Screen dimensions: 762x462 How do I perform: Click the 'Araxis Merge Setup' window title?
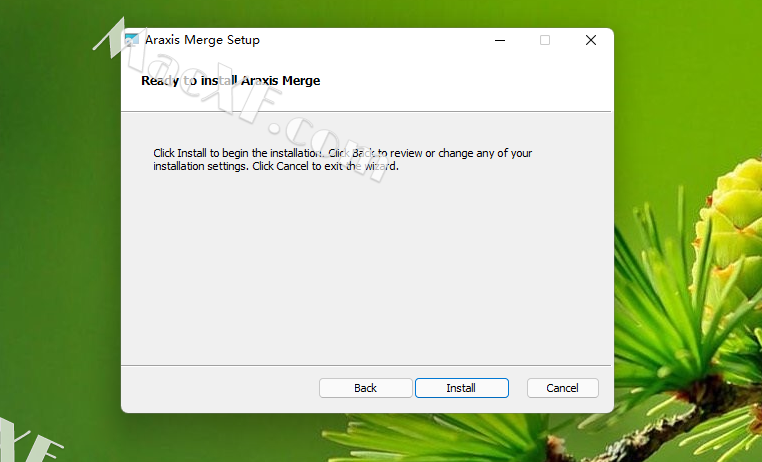point(202,40)
